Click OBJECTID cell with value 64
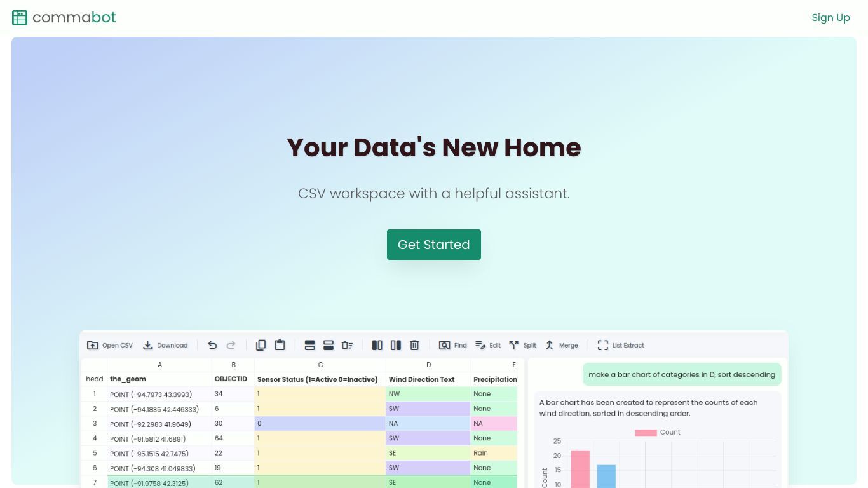The height and width of the screenshot is (488, 868). tap(233, 438)
